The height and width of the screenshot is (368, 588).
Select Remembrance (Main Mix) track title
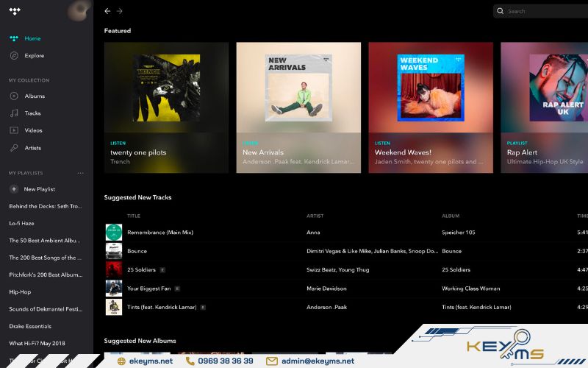pyautogui.click(x=160, y=233)
